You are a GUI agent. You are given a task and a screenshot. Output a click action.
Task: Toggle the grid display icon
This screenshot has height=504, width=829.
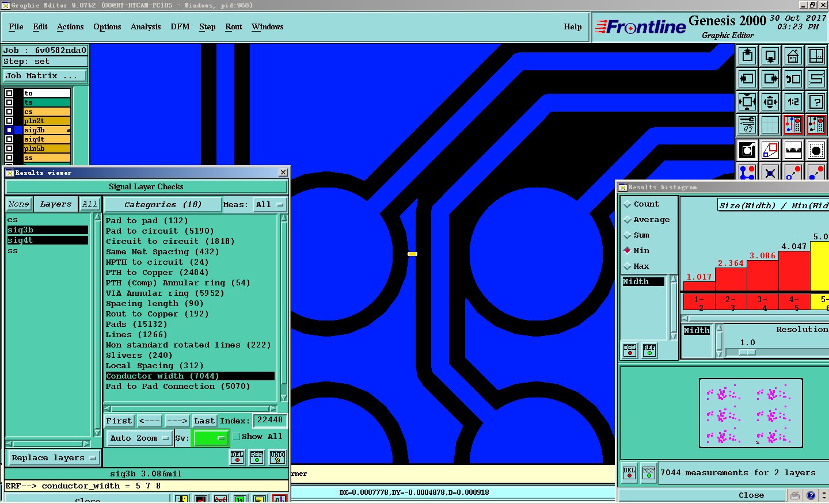pyautogui.click(x=770, y=124)
